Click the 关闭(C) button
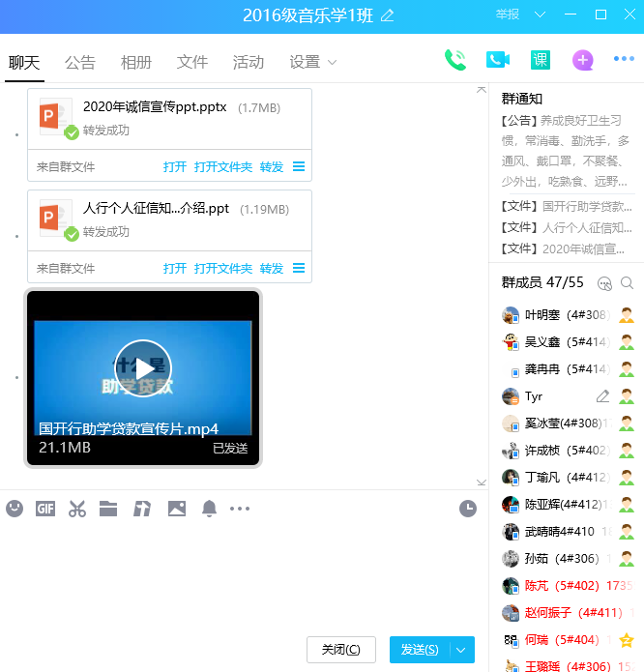Viewport: 644px width, 672px height. click(x=341, y=650)
